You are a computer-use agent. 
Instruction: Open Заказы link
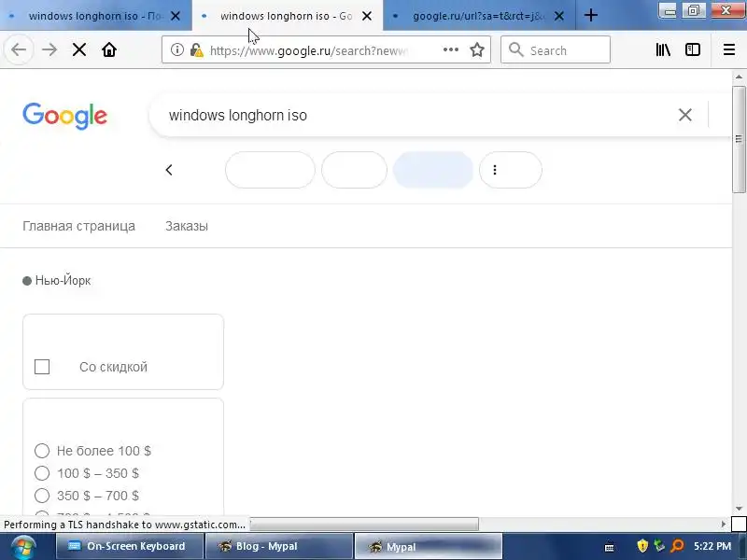pyautogui.click(x=187, y=226)
